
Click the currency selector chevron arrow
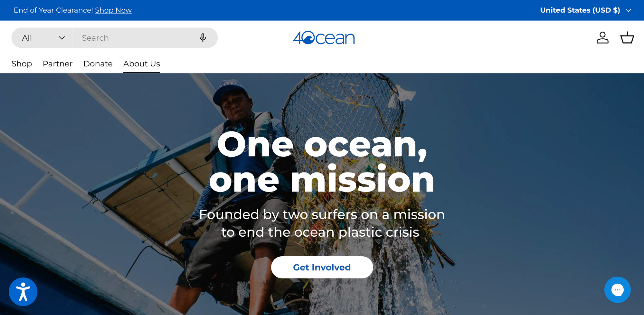click(x=628, y=10)
